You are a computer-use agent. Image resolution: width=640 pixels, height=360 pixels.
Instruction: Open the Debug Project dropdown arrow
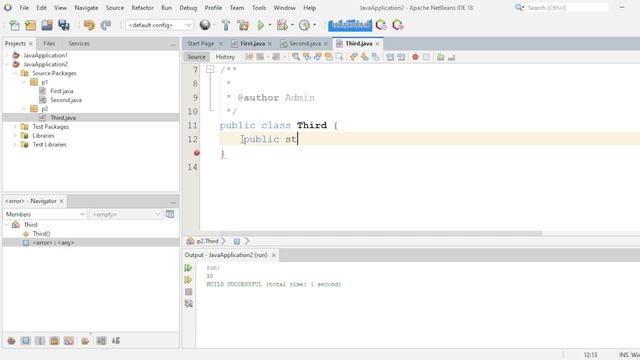pos(292,25)
